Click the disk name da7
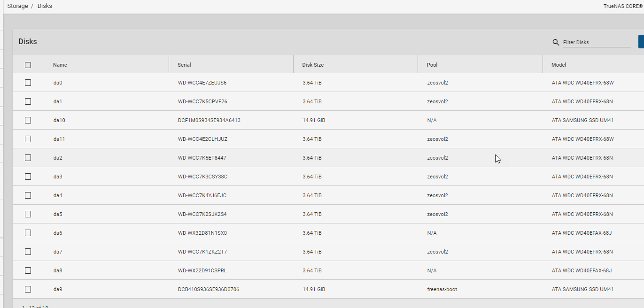 point(58,252)
